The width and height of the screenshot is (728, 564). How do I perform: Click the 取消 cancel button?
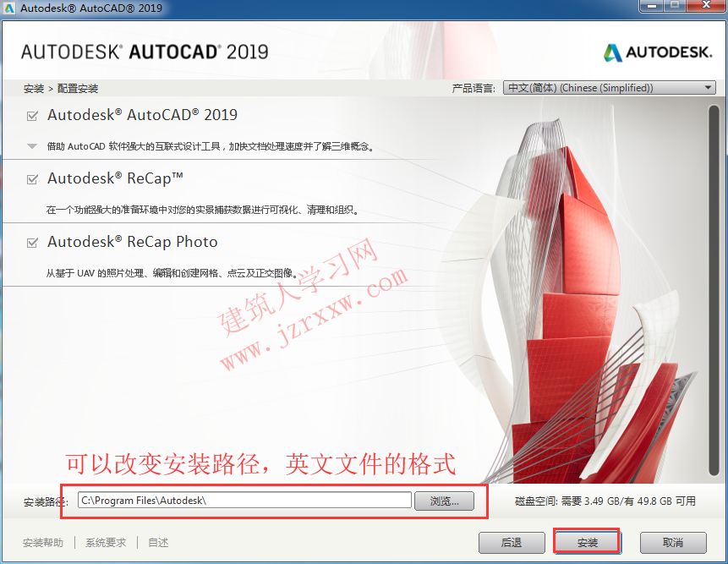pyautogui.click(x=673, y=542)
